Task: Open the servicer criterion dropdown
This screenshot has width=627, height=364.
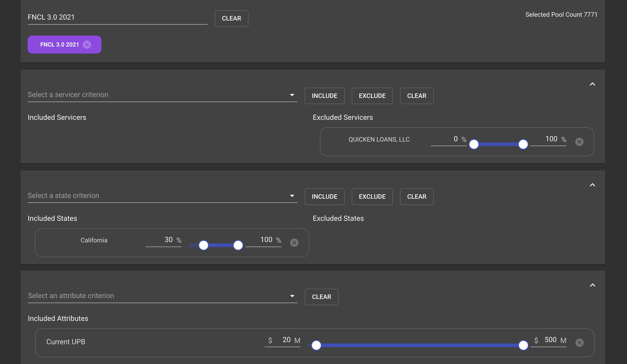Action: pyautogui.click(x=162, y=95)
